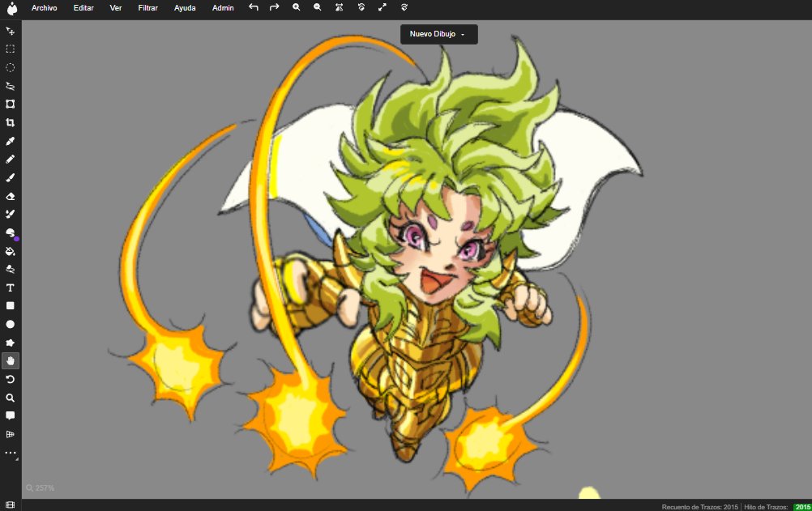812x511 pixels.
Task: Select the Rotate canvas tool
Action: (x=10, y=380)
